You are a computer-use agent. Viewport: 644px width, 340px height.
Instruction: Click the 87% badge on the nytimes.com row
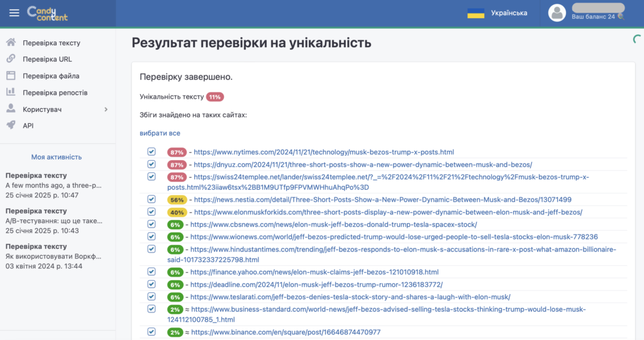click(x=177, y=152)
